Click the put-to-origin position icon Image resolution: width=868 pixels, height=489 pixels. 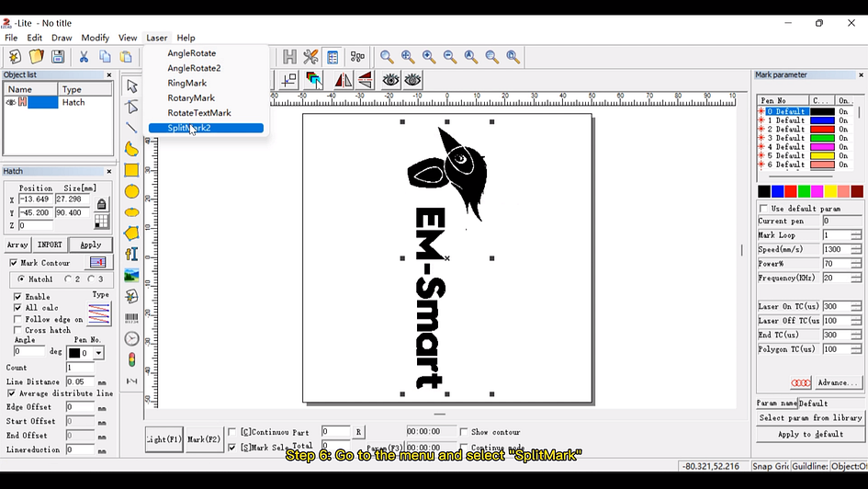point(288,80)
